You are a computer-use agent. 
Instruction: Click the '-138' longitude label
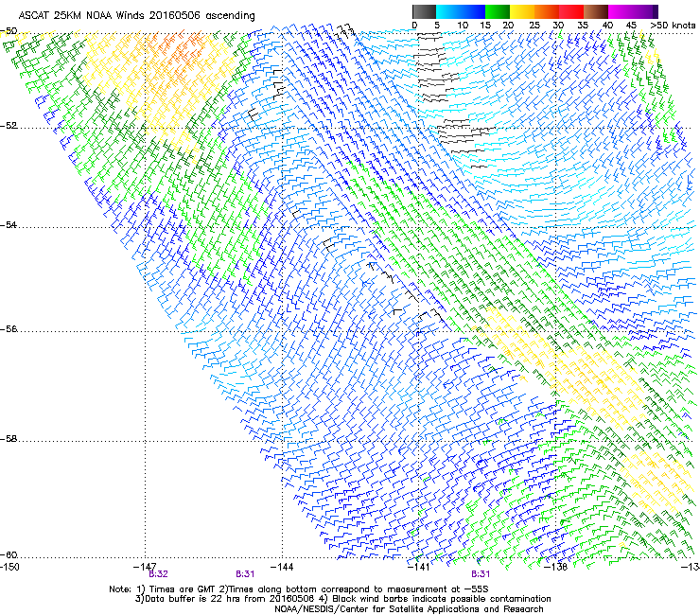pyautogui.click(x=556, y=567)
